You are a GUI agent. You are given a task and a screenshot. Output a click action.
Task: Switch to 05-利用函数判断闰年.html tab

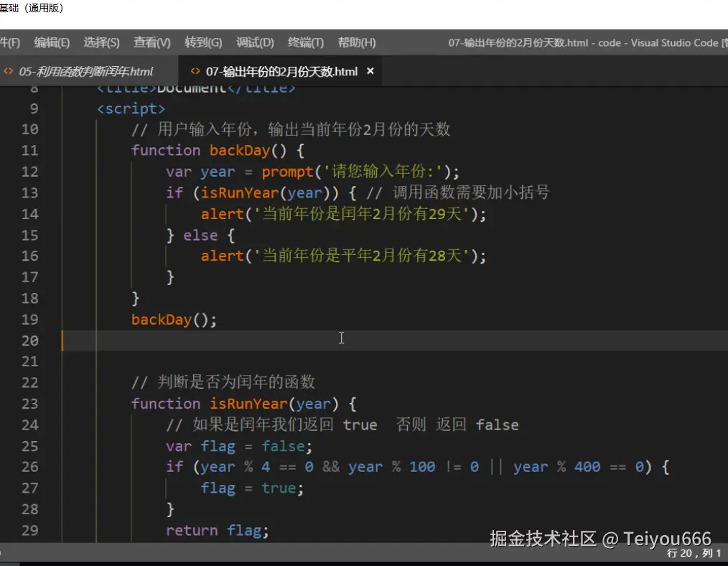(85, 72)
